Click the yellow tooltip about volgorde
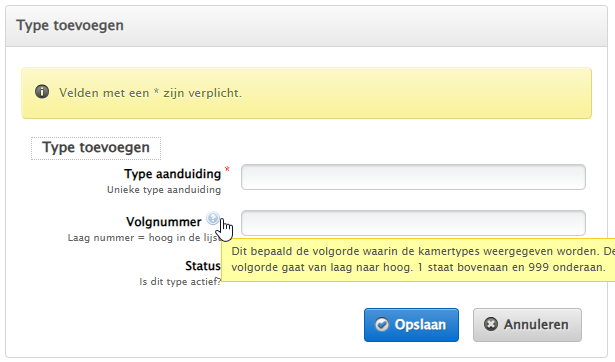The width and height of the screenshot is (615, 362). point(418,260)
